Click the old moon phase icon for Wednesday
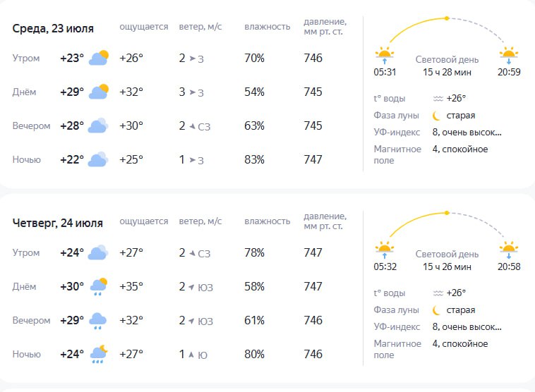Viewport: 535px width, 392px height. [x=436, y=116]
